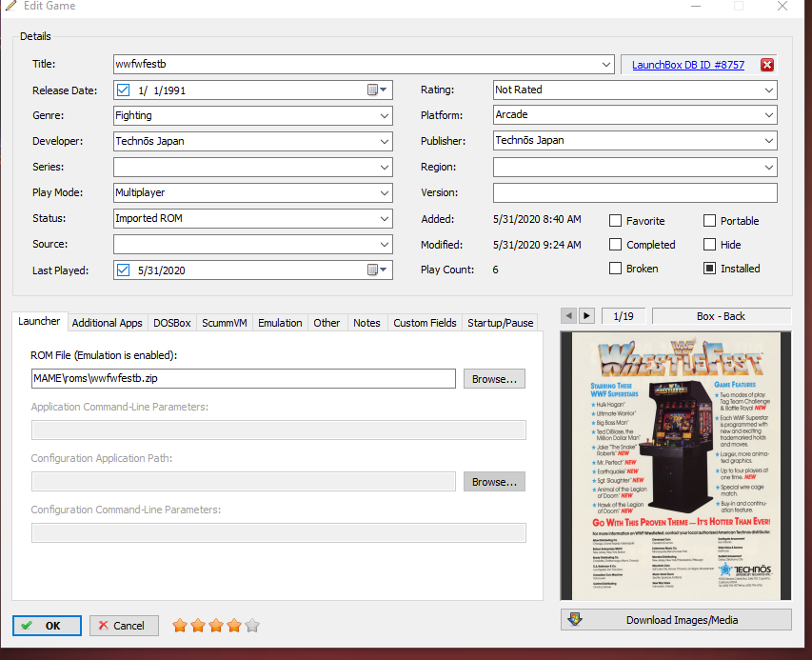812x660 pixels.
Task: Mark the game as Completed
Action: [615, 245]
